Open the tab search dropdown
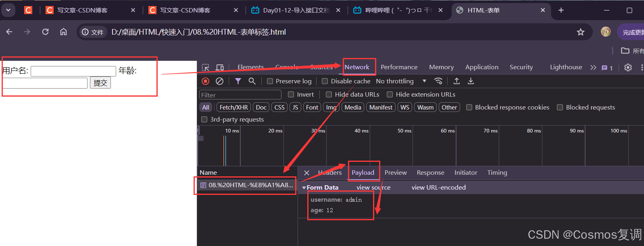 (x=8, y=10)
